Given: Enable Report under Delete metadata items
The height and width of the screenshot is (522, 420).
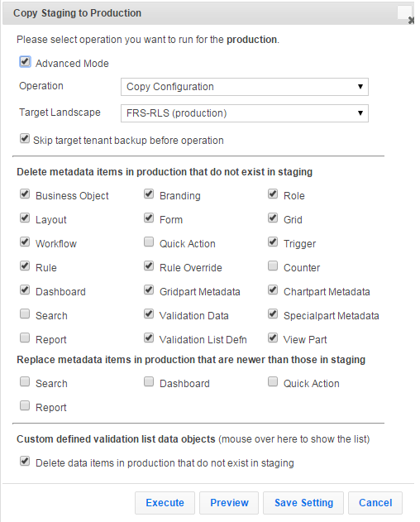Looking at the screenshot, I should point(25,338).
